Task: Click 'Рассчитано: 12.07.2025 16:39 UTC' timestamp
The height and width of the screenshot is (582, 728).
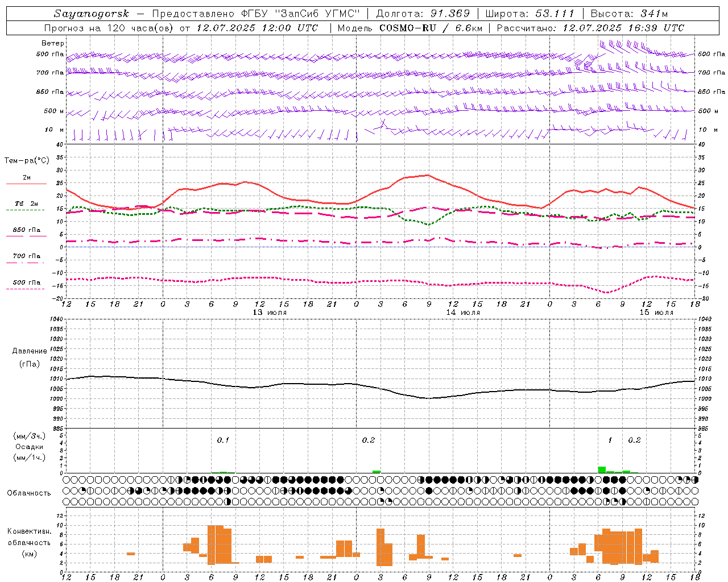Action: tap(590, 28)
